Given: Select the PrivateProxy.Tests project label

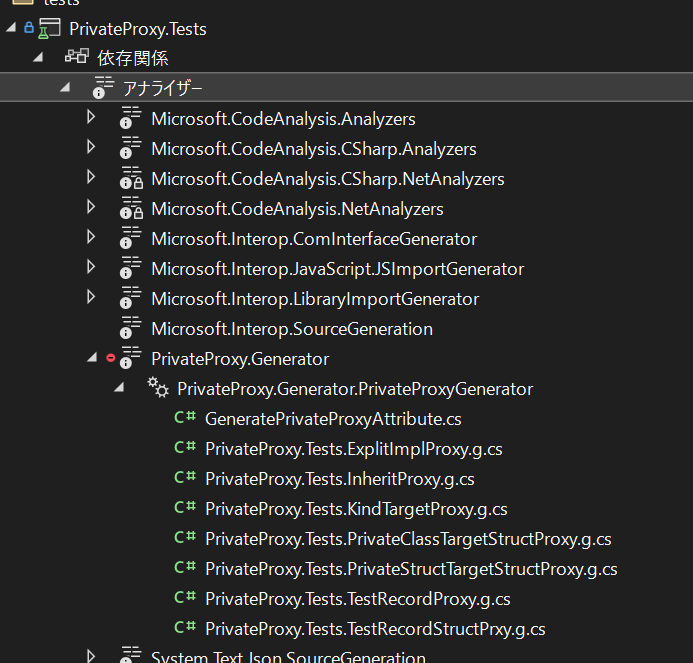Looking at the screenshot, I should coord(138,29).
